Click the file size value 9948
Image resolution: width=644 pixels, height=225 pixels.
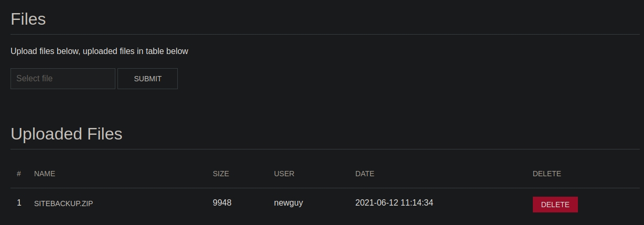point(222,203)
